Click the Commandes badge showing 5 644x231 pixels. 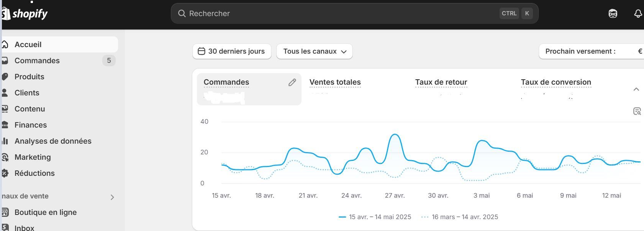(x=109, y=61)
